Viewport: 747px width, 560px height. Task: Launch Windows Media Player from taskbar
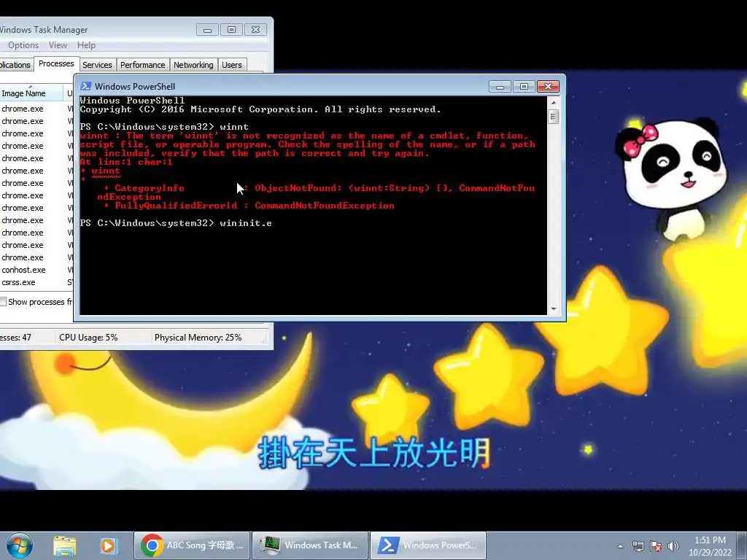[x=108, y=545]
